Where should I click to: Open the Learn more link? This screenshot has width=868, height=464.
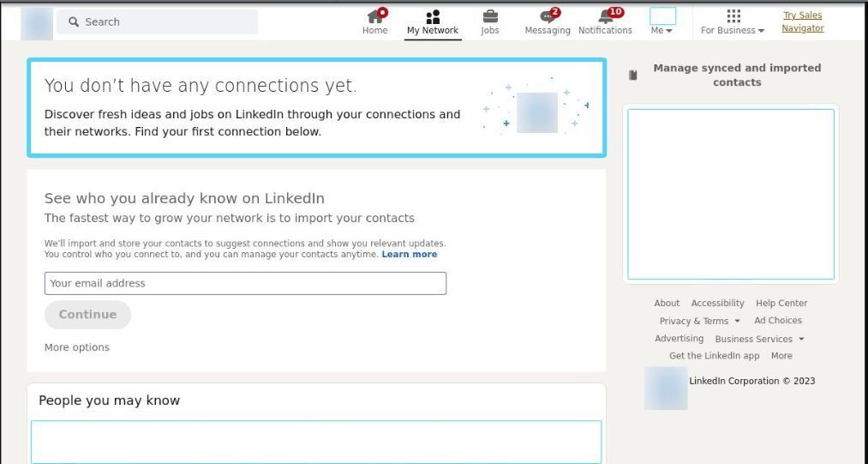click(x=409, y=255)
